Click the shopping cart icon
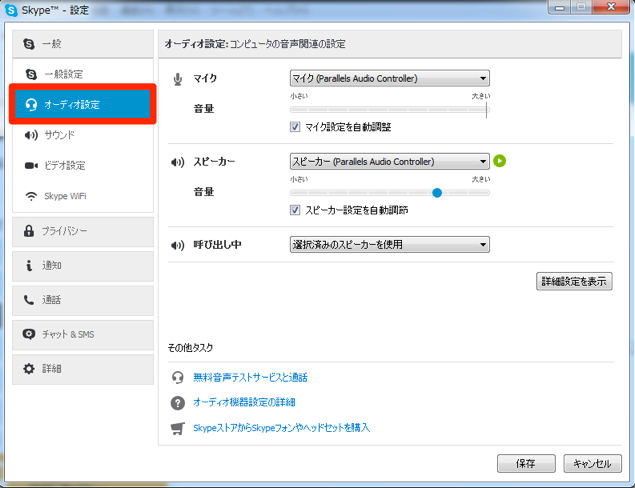 coord(177,428)
